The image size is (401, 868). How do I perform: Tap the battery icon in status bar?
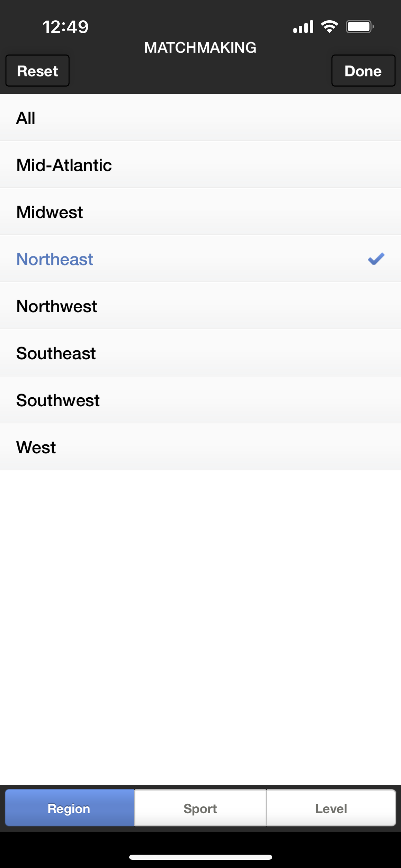(x=360, y=26)
